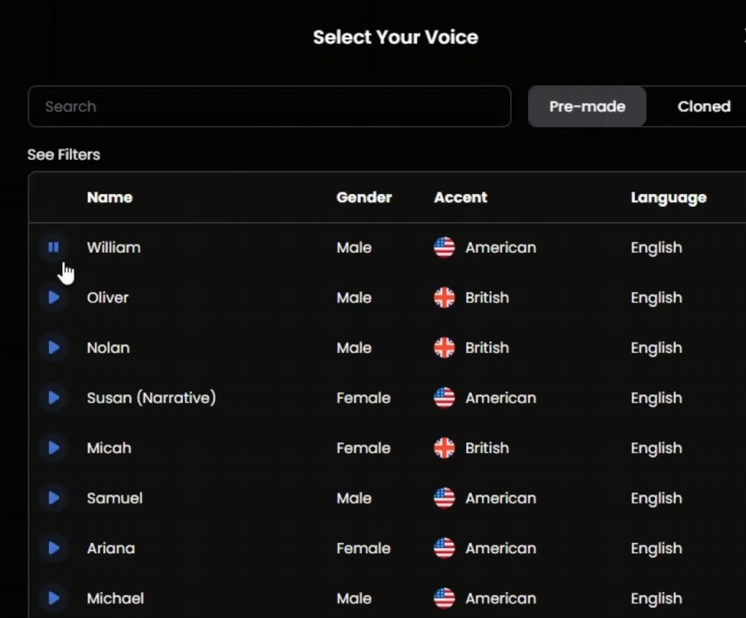Click the British accent text in Oliver's row
746x618 pixels.
487,297
